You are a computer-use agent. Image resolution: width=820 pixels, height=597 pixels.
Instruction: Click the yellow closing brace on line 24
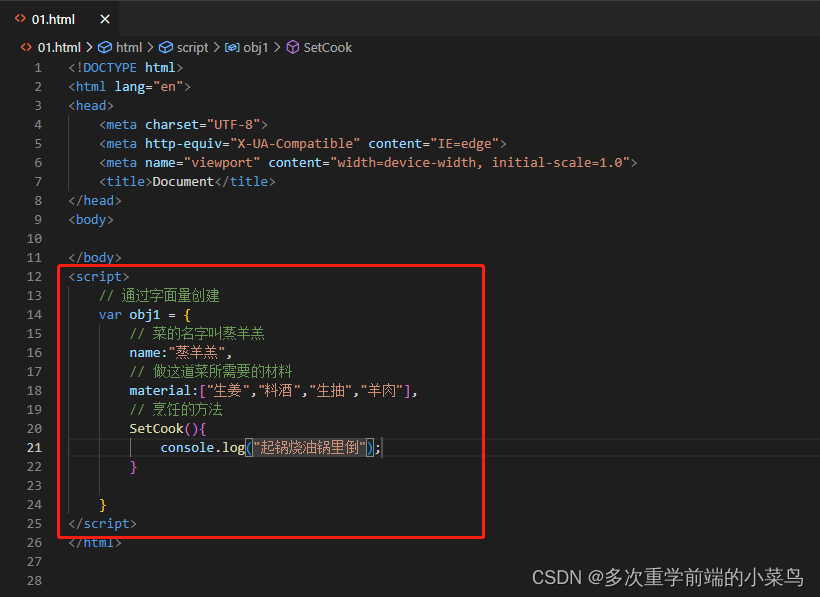[x=102, y=505]
